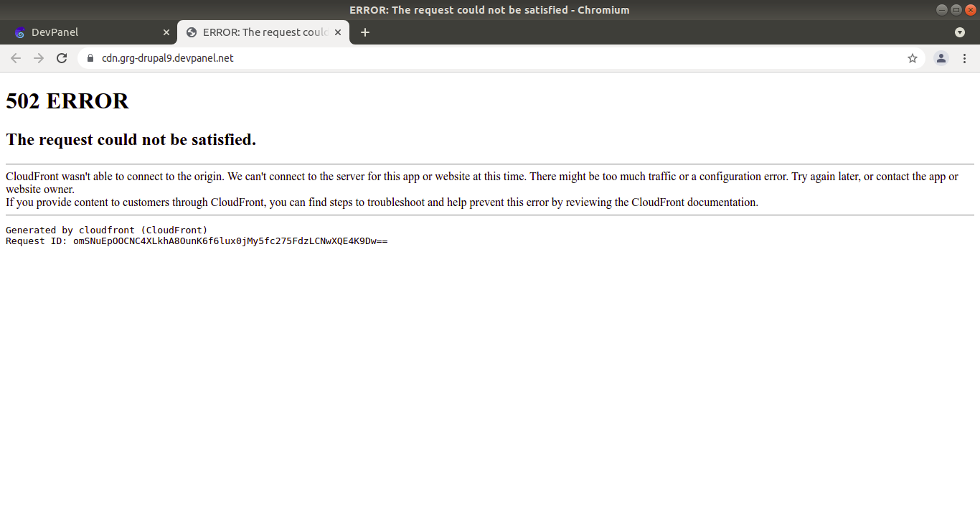Close the DevPanel tab
This screenshot has width=980, height=532.
(166, 32)
